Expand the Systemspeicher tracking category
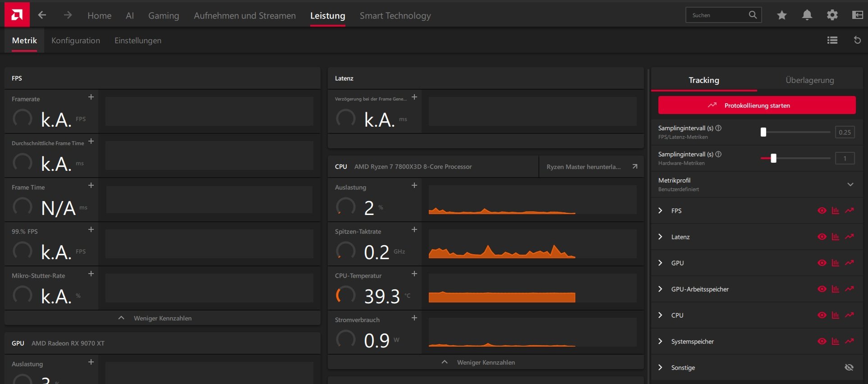868x384 pixels. coord(660,341)
